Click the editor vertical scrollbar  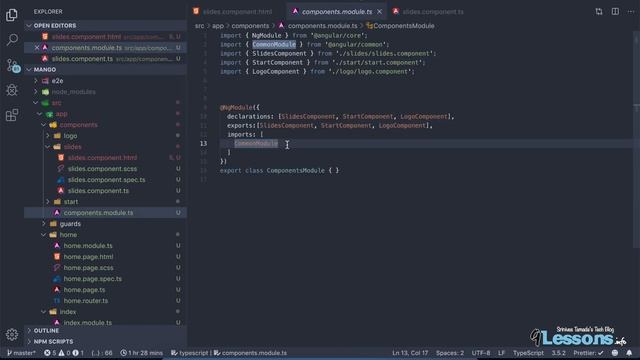636,139
